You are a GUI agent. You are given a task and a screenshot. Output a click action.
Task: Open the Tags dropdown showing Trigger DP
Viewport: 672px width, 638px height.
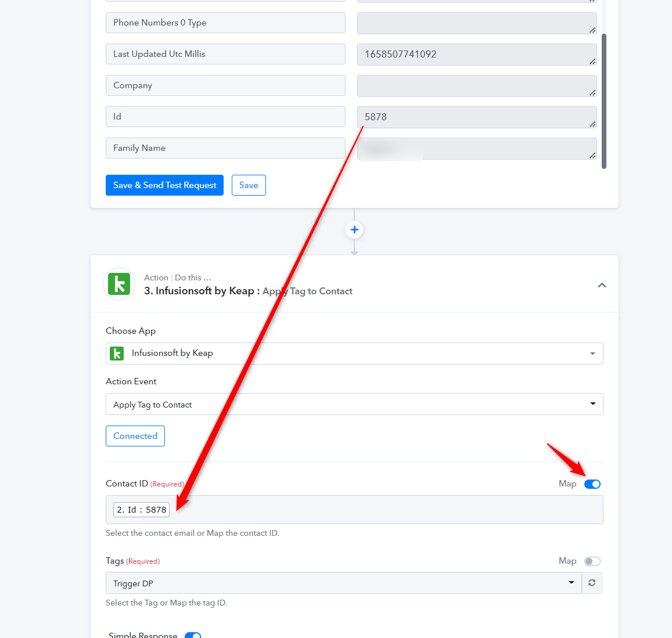point(343,583)
